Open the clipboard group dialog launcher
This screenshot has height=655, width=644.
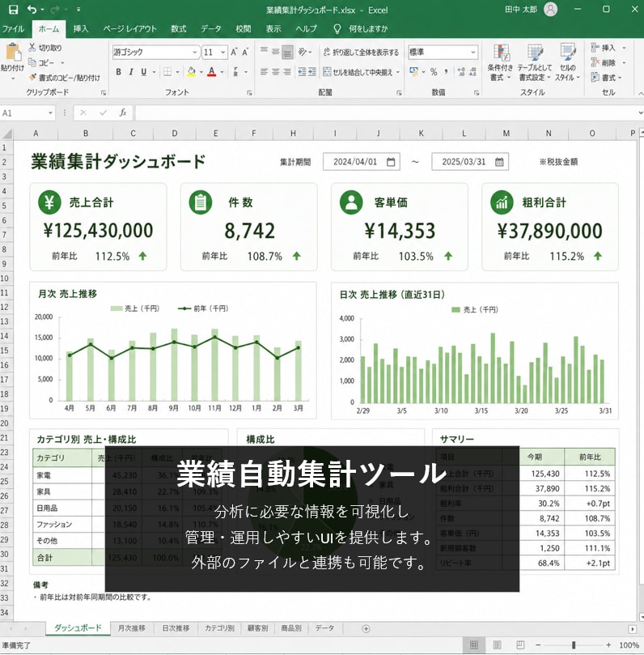tap(104, 93)
